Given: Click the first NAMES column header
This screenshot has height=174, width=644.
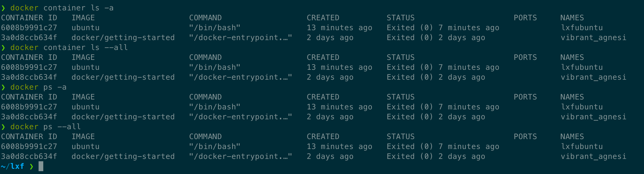Looking at the screenshot, I should click(x=572, y=18).
